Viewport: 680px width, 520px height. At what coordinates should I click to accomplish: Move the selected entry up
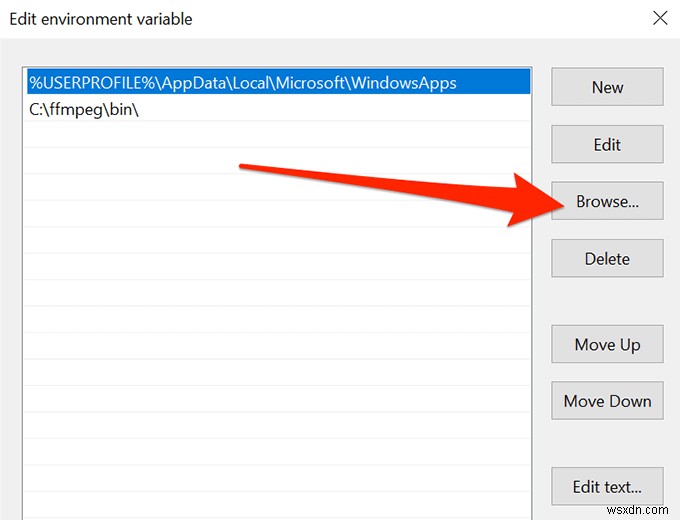click(607, 344)
